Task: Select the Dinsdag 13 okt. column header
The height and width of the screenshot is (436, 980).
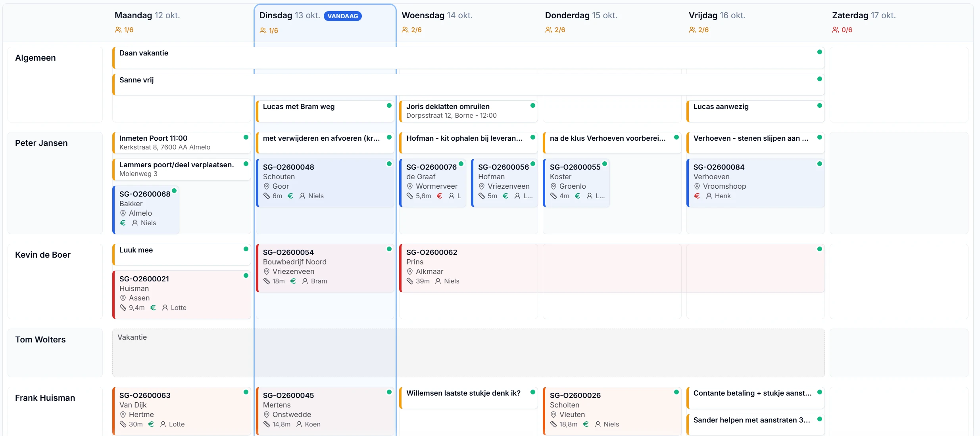Action: [x=325, y=23]
